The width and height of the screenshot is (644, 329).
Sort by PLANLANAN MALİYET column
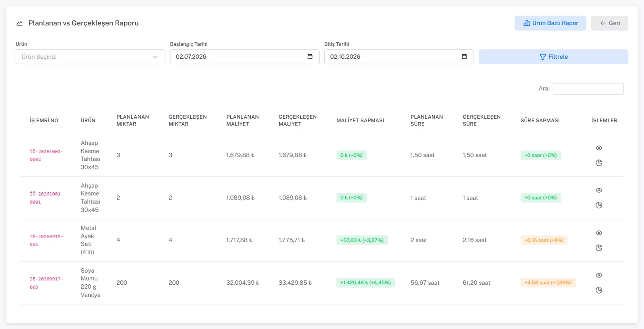pyautogui.click(x=242, y=120)
